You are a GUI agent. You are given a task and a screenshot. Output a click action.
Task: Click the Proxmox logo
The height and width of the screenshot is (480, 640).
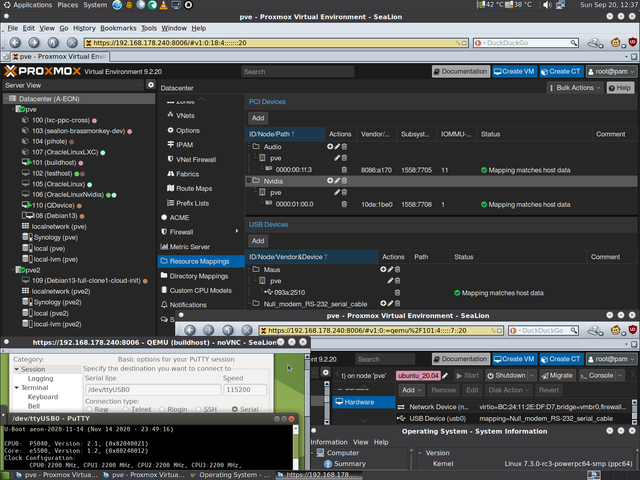42,71
